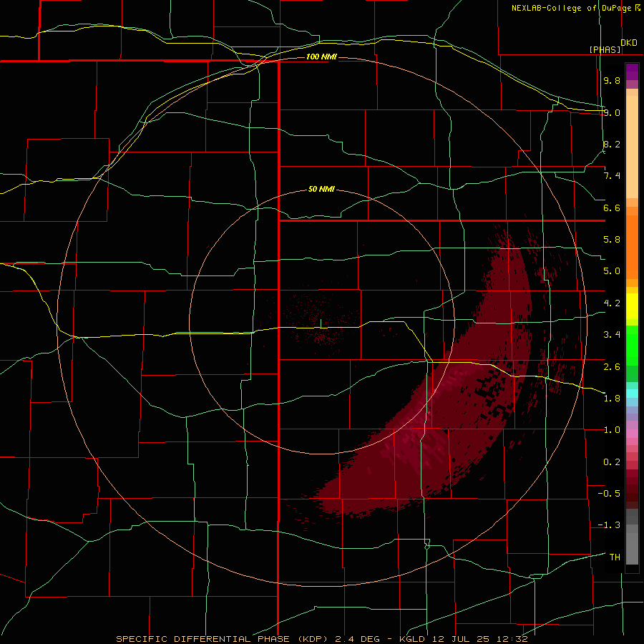Click the 9.8 value on the scale

pos(612,80)
